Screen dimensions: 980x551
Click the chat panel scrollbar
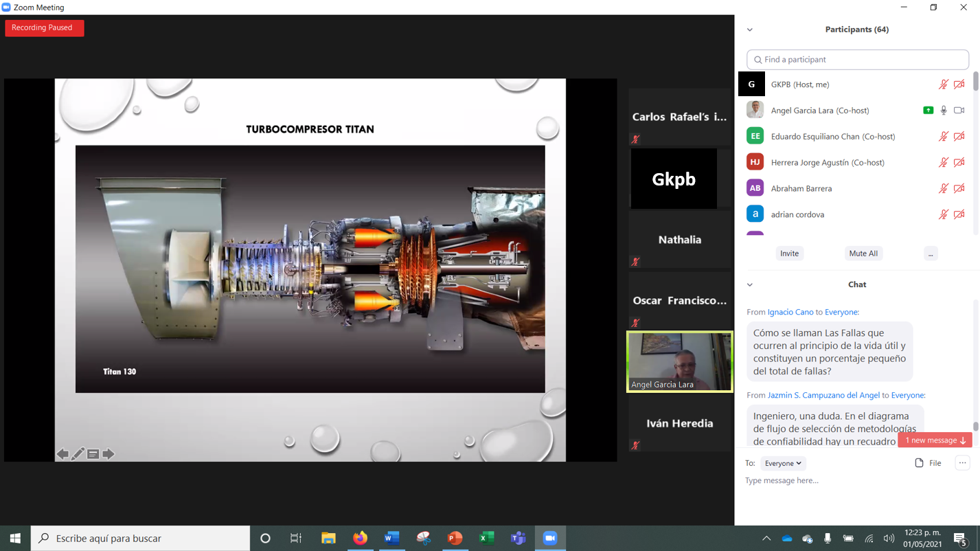[975, 427]
